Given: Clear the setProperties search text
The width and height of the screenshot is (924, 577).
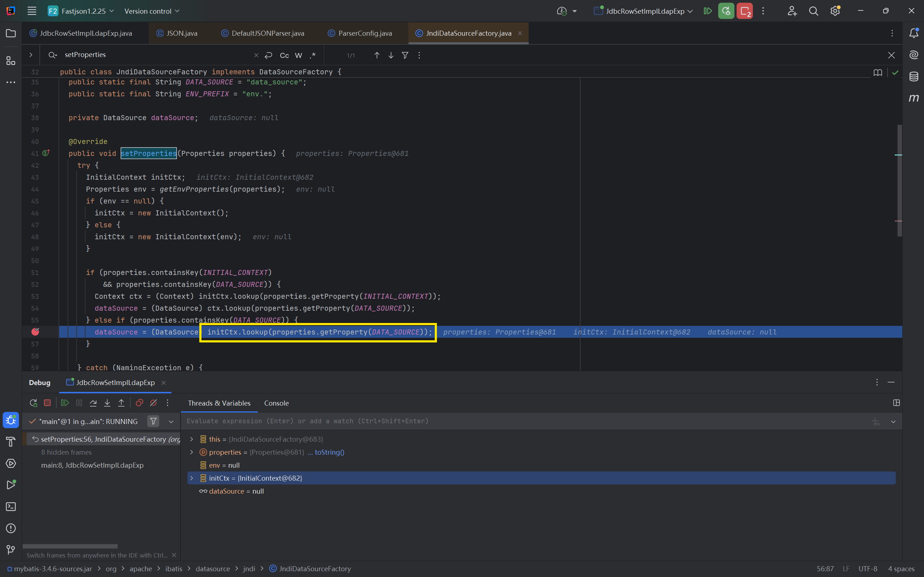Looking at the screenshot, I should pos(256,55).
